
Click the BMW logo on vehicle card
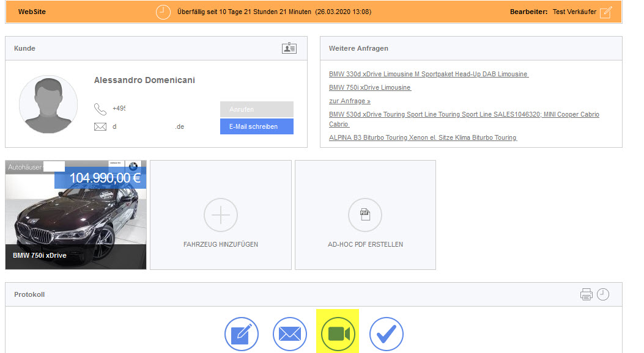pos(133,166)
